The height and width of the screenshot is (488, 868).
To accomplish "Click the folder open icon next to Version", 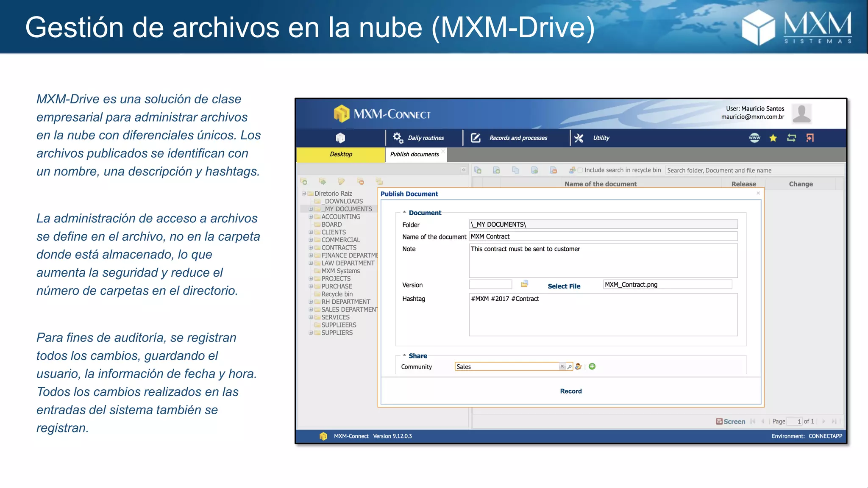I will coord(524,284).
